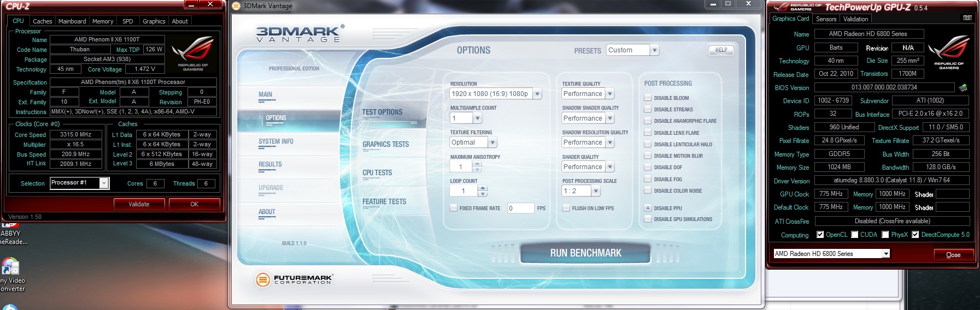This screenshot has width=980, height=310.
Task: Switch to the Validation tab in GPU-Z
Action: (x=855, y=19)
